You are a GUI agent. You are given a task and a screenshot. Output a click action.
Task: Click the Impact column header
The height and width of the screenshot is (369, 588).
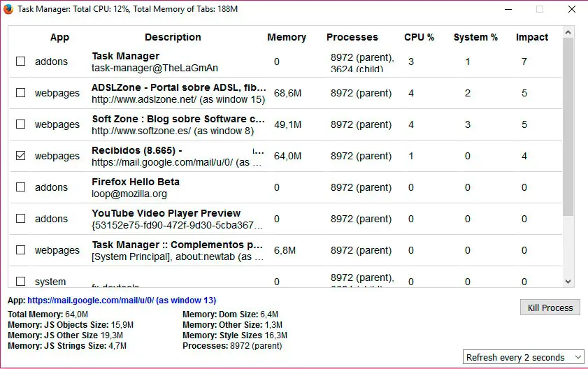[532, 37]
